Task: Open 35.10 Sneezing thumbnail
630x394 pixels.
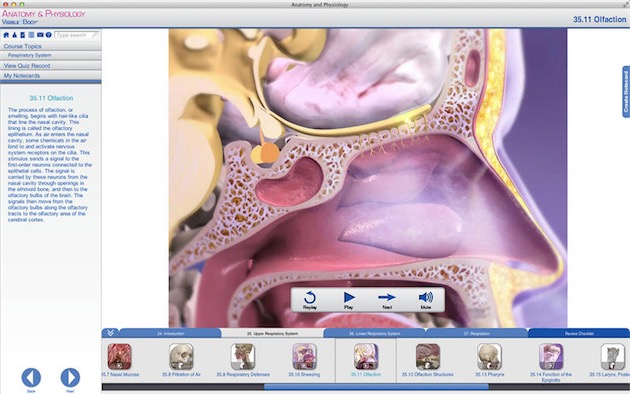Action: 304,357
